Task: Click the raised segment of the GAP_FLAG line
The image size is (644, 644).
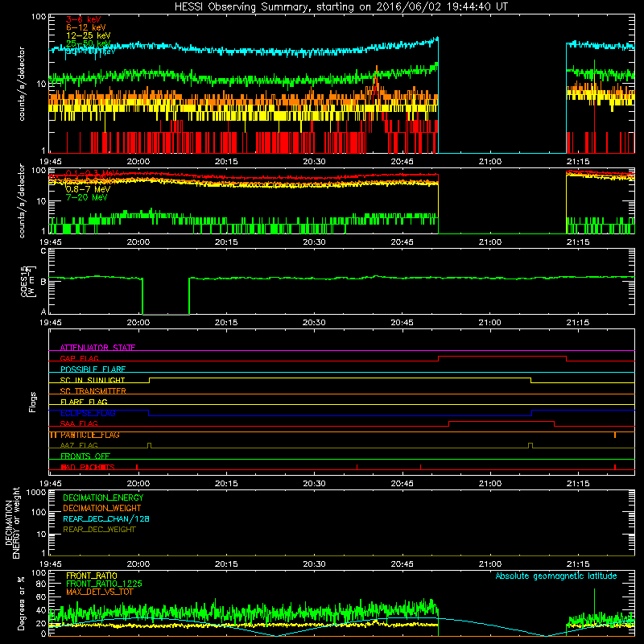Action: click(x=502, y=357)
